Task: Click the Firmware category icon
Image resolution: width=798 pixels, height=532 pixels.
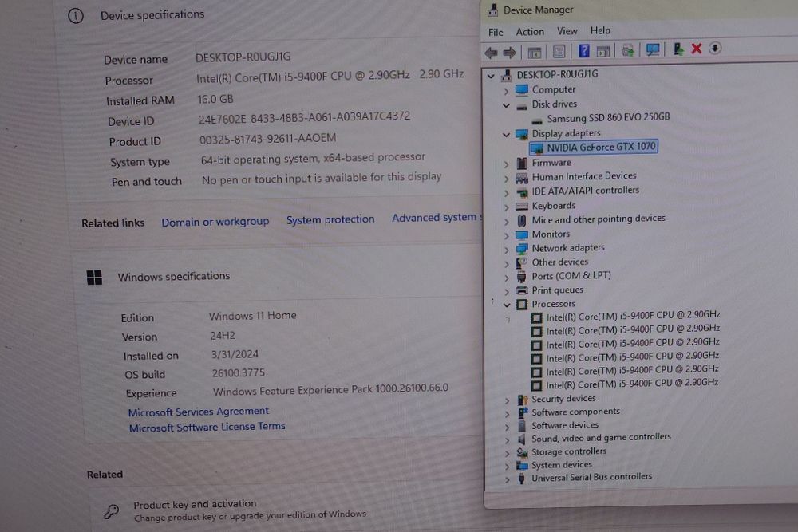Action: 522,164
